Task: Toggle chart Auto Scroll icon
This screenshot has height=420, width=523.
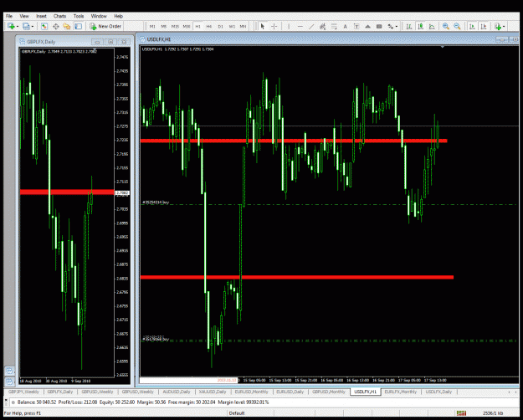Action: (472, 26)
